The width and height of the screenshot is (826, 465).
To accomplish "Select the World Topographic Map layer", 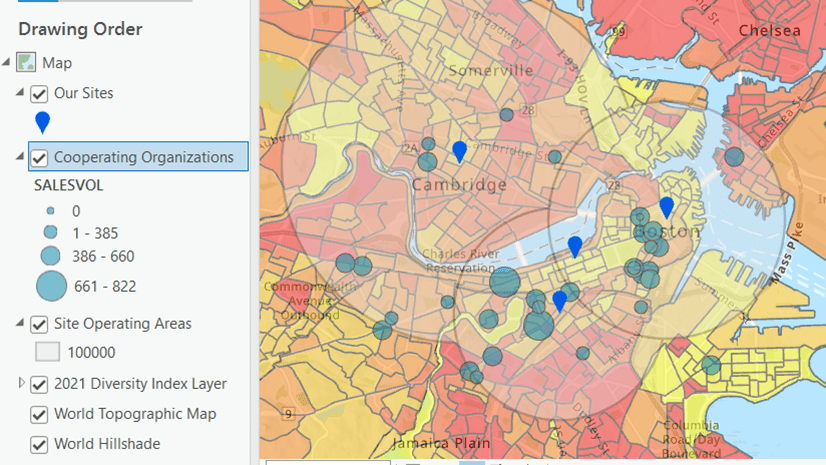I will [x=135, y=414].
